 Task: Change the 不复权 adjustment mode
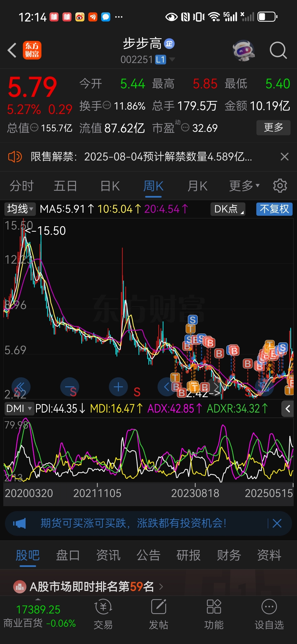point(274,209)
